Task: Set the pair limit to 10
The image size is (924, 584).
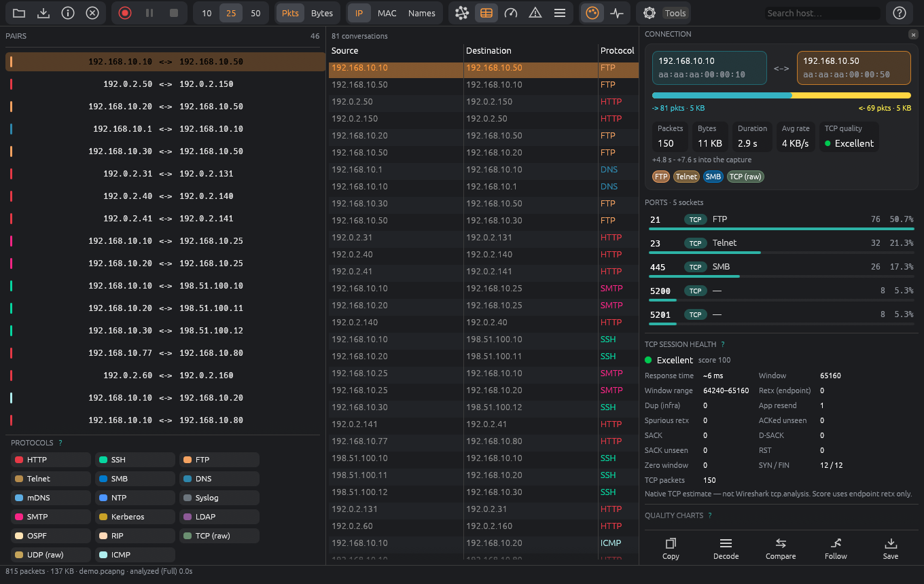Action: tap(207, 13)
